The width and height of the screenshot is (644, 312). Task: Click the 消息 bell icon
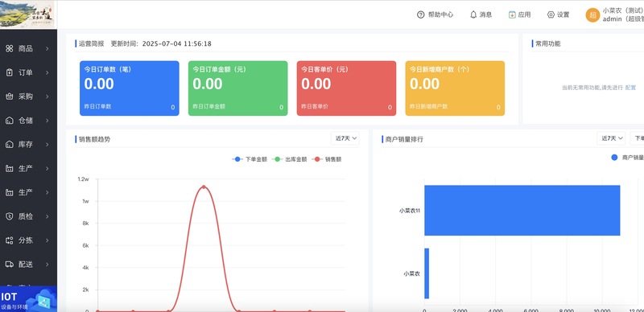click(x=473, y=14)
